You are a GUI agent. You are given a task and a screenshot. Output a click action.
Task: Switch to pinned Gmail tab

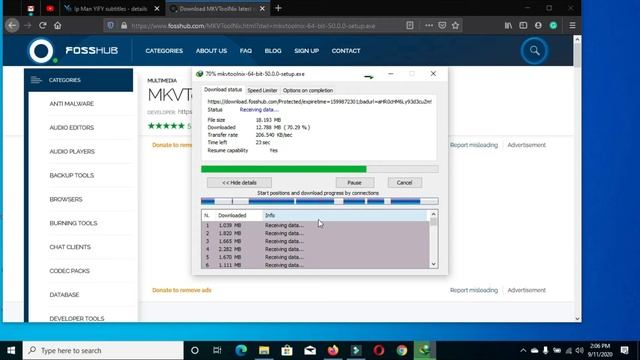(x=31, y=8)
